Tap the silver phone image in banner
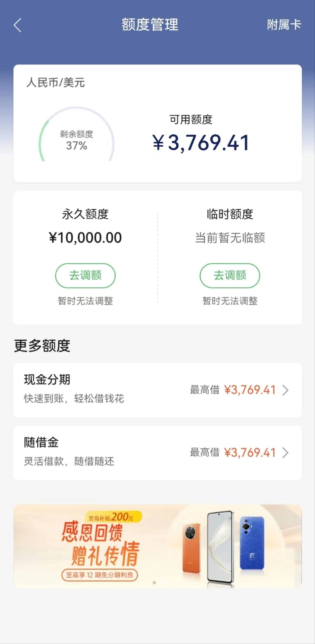Viewport: 315px width, 644px height. point(220,547)
